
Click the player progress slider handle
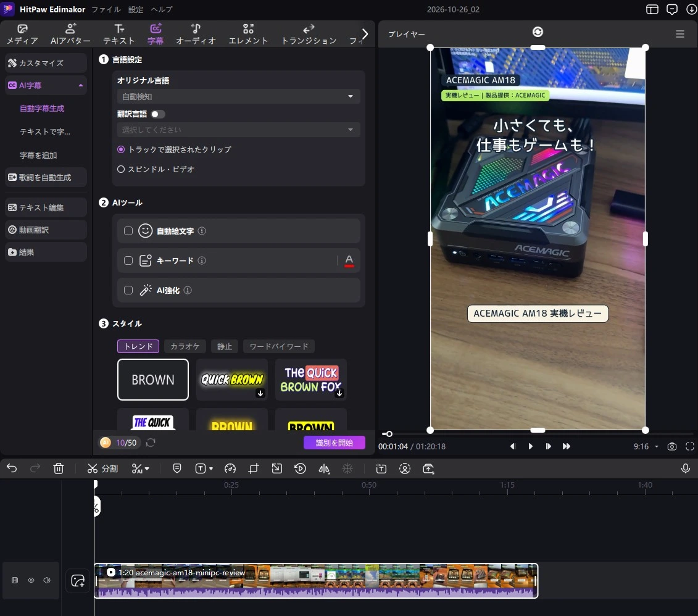pos(389,434)
